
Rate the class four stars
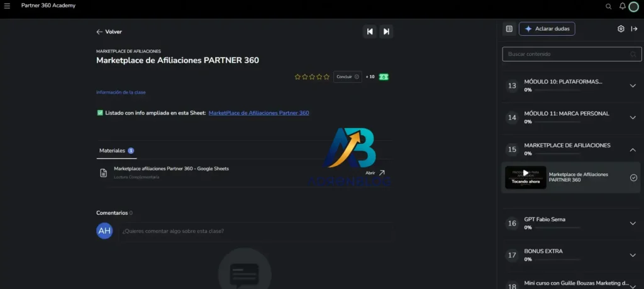tap(319, 77)
